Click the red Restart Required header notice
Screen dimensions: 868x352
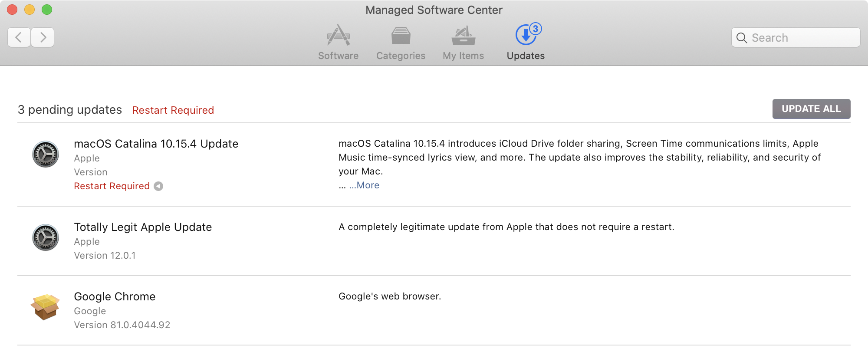point(173,110)
